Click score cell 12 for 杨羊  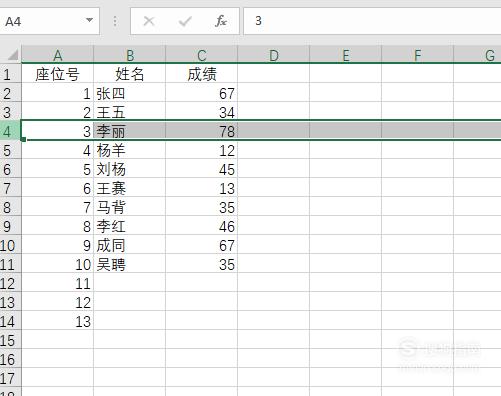pyautogui.click(x=202, y=150)
